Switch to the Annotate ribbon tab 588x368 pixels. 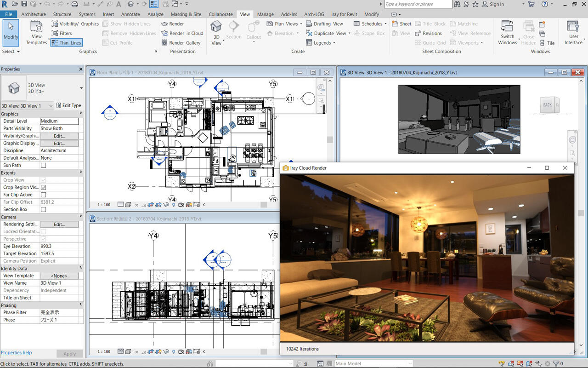pyautogui.click(x=130, y=14)
